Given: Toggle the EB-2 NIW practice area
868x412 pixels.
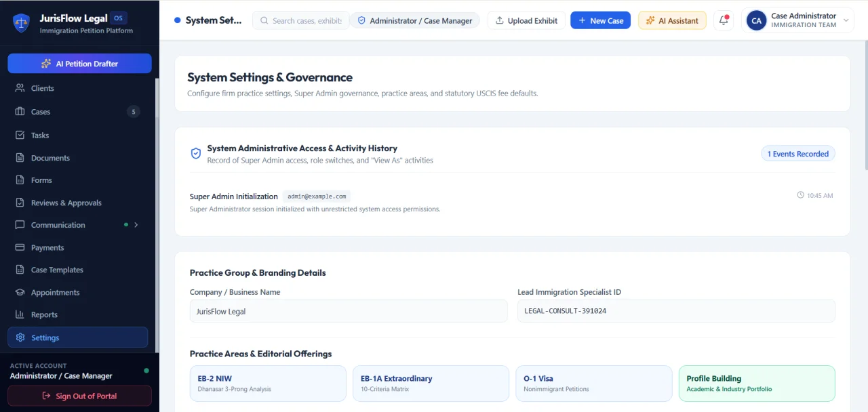Looking at the screenshot, I should tap(268, 384).
